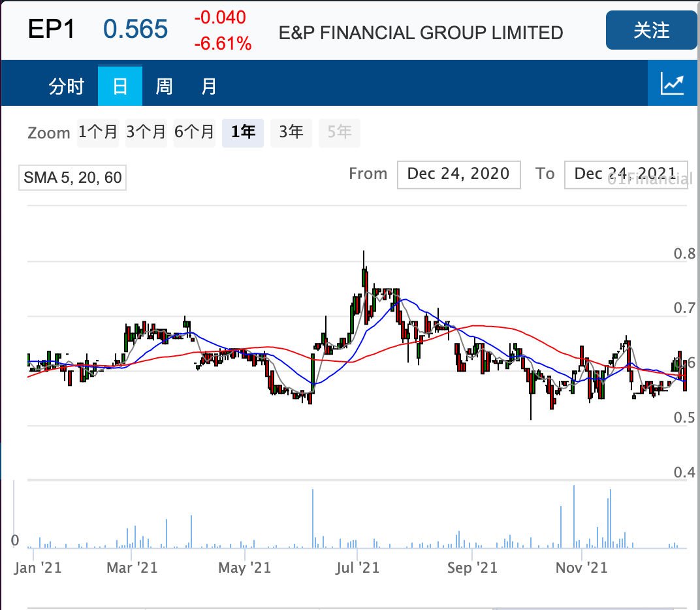Open SMA 5, 20, 60 indicator selector

click(x=72, y=178)
